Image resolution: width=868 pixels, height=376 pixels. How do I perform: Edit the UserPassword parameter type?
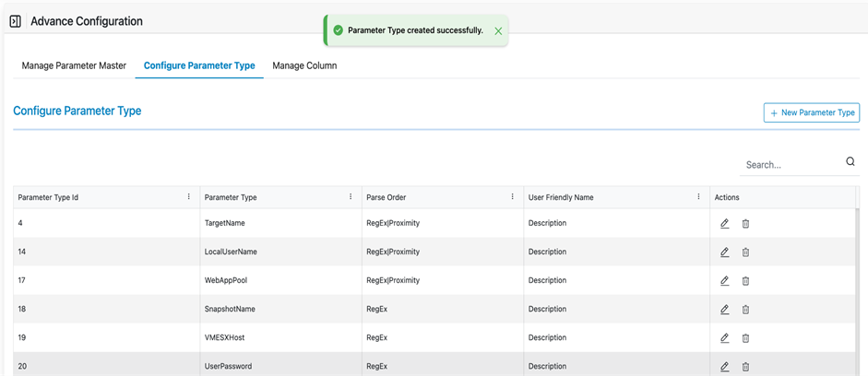[725, 367]
